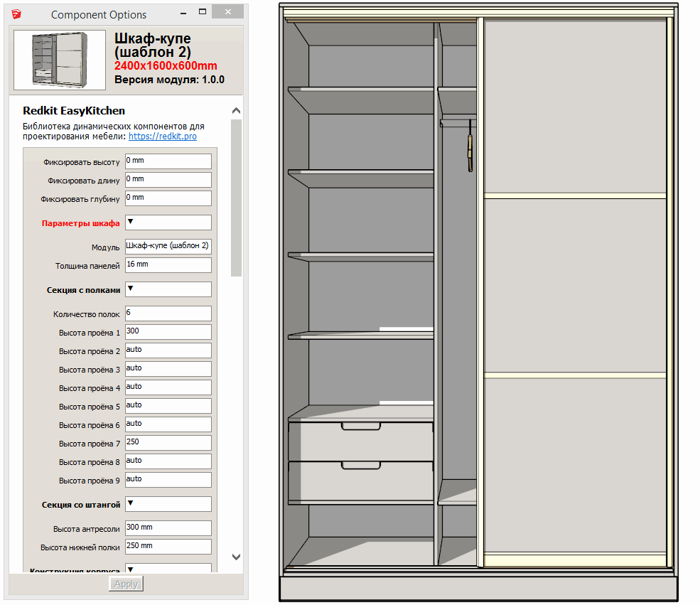The height and width of the screenshot is (605, 700).
Task: Click the Количество полок input field
Action: 168,314
